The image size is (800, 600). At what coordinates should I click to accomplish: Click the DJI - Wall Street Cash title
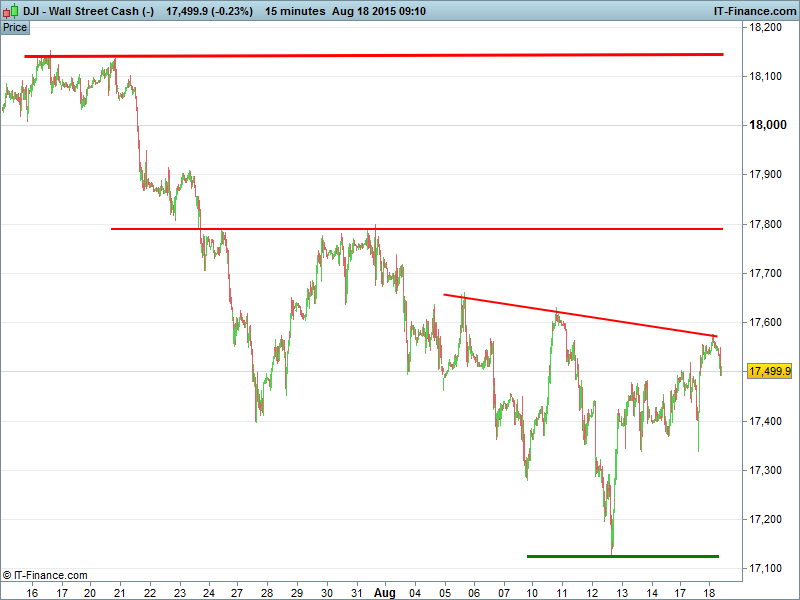coord(88,11)
